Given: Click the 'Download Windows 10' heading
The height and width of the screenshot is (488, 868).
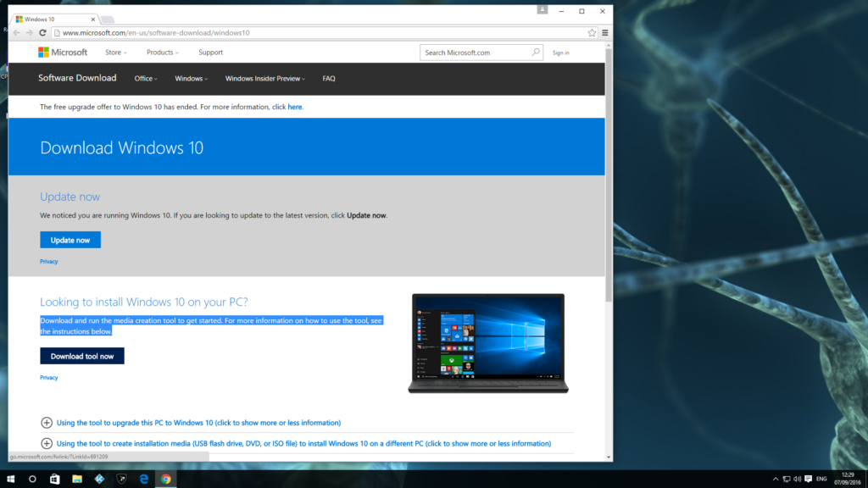Looking at the screenshot, I should [x=122, y=147].
